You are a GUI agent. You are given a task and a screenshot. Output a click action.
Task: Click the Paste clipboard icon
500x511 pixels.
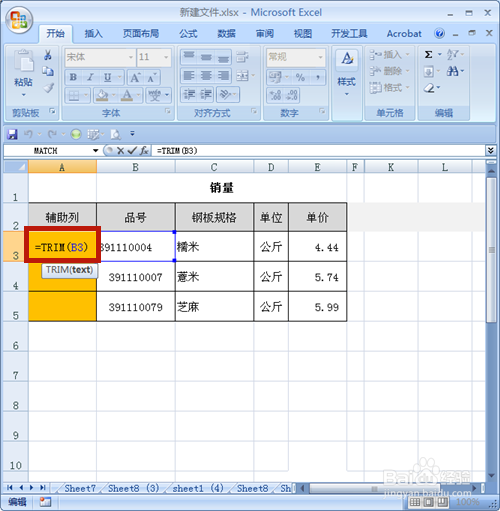click(x=23, y=61)
